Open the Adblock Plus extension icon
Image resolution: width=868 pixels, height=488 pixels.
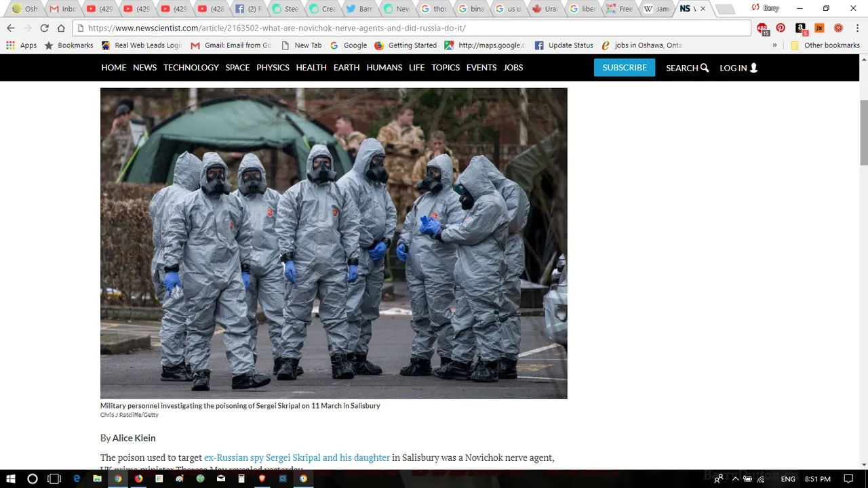763,28
